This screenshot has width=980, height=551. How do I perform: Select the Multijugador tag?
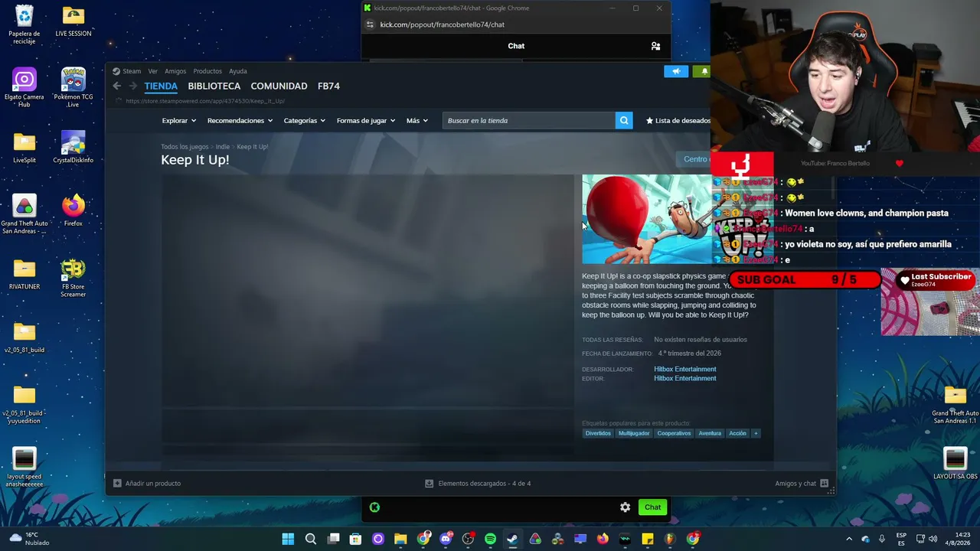click(x=634, y=433)
